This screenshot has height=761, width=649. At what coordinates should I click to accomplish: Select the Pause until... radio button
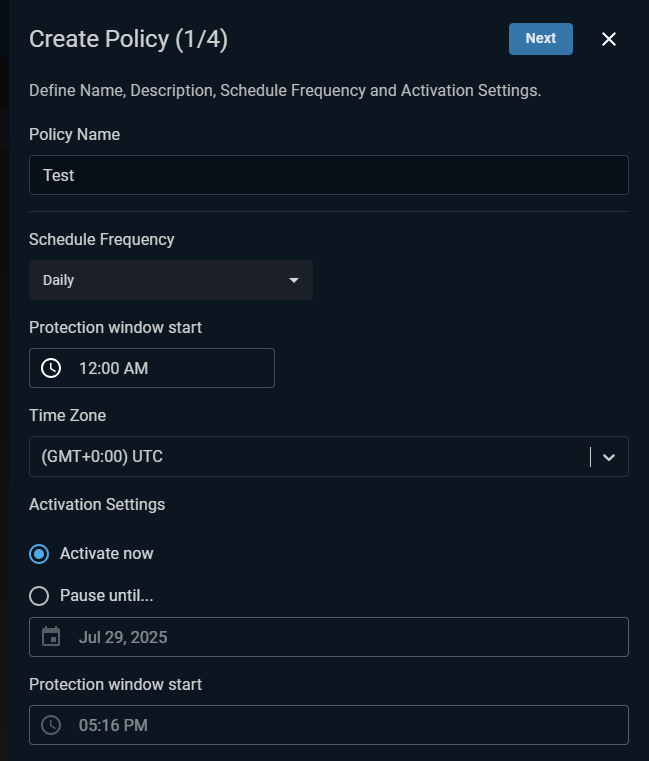(x=39, y=596)
